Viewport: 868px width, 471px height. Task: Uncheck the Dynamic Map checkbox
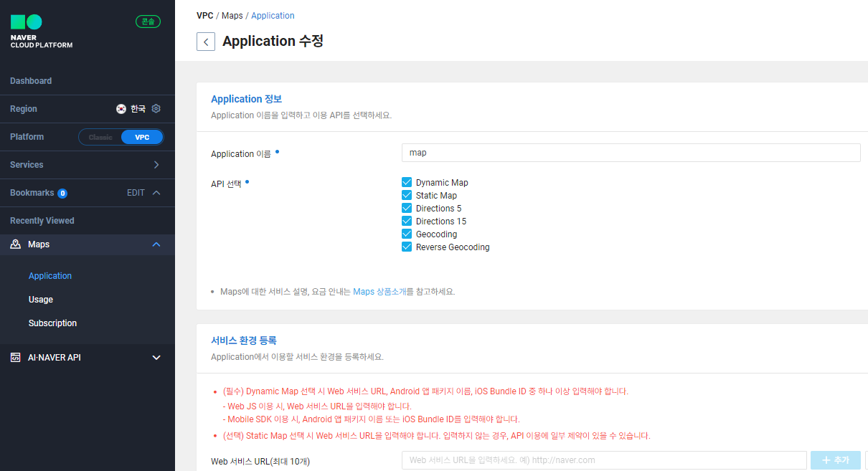(407, 183)
